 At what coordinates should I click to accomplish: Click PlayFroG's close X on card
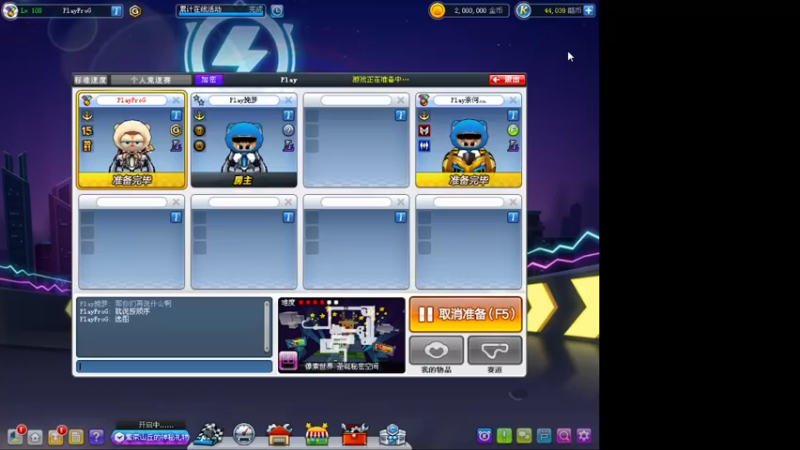click(x=176, y=100)
